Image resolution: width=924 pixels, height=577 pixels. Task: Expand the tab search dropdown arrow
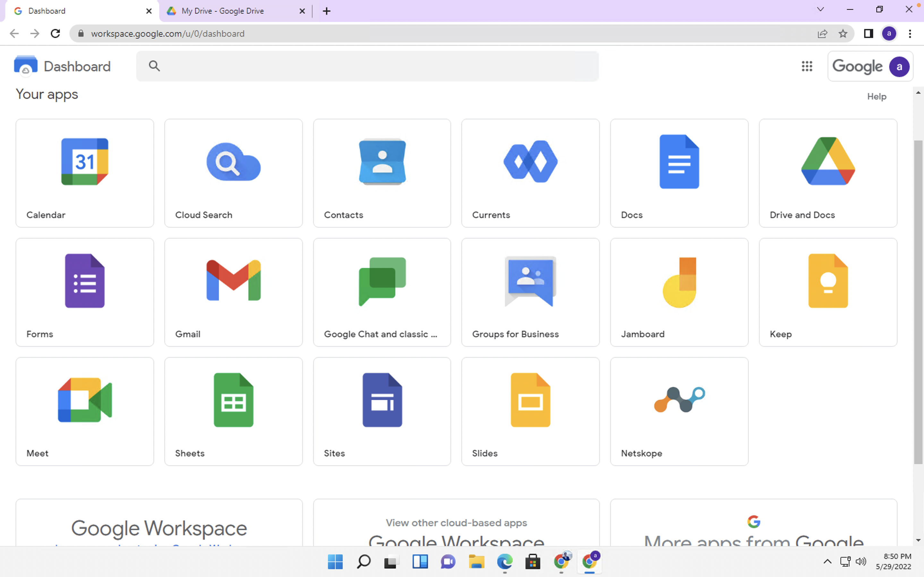820,10
